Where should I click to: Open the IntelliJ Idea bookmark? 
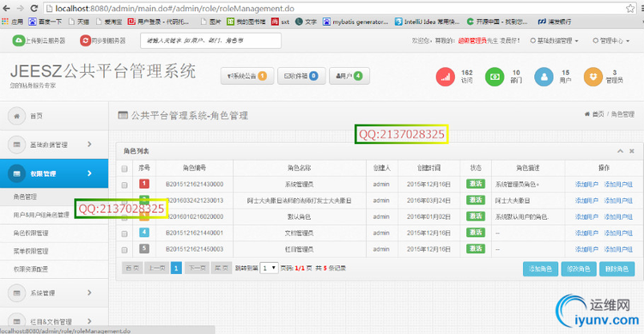tap(427, 21)
